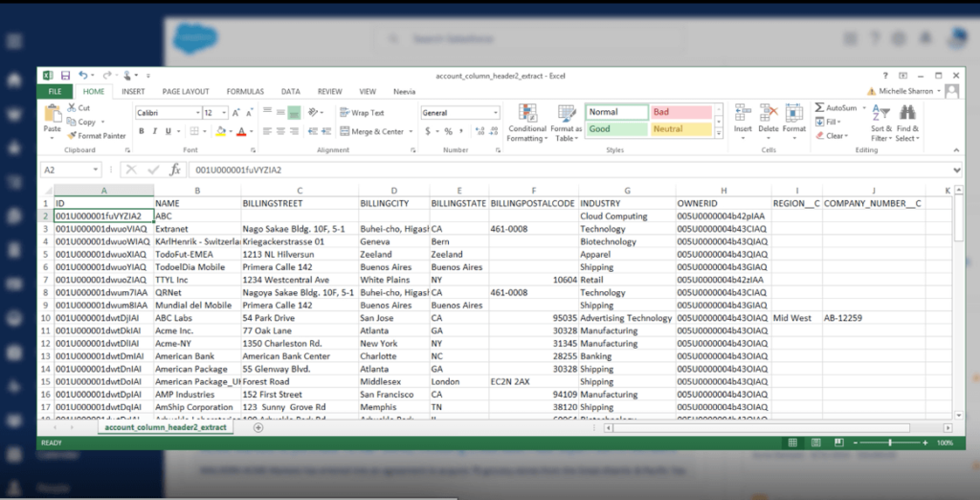Decrease font size with smaller A
The image size is (980, 500).
pos(249,113)
